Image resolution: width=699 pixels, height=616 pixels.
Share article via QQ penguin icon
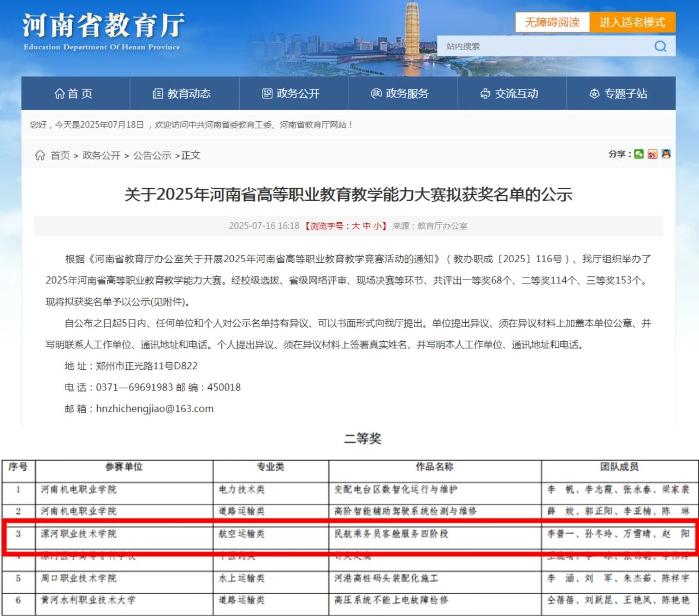[x=666, y=154]
